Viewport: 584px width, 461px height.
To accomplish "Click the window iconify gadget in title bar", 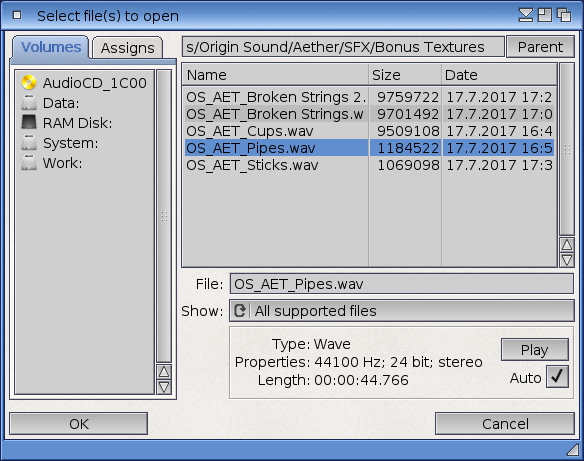I will [x=526, y=15].
